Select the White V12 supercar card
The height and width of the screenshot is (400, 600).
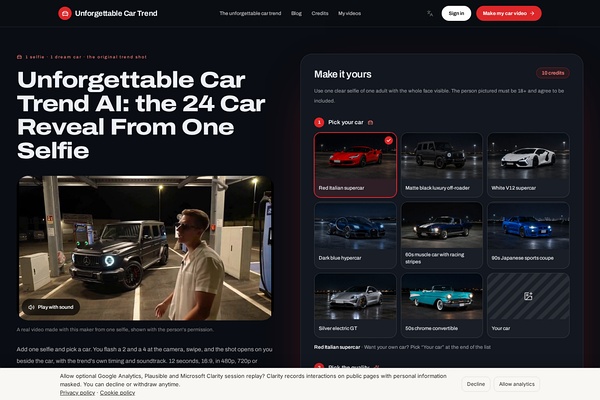coord(528,165)
